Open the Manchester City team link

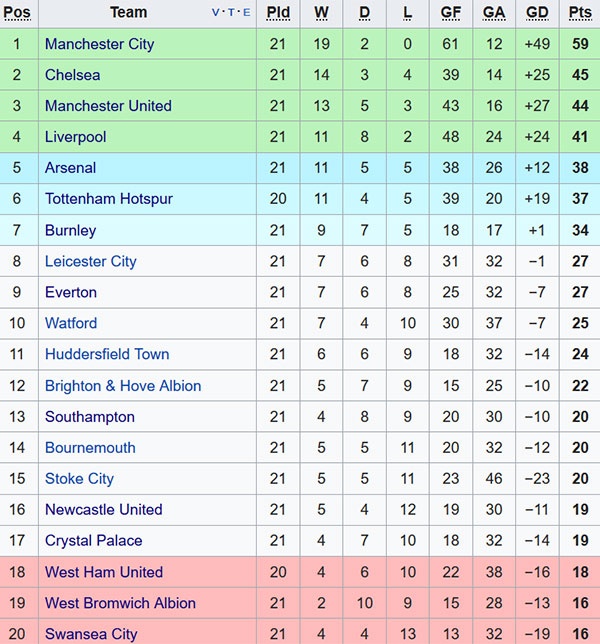point(99,44)
